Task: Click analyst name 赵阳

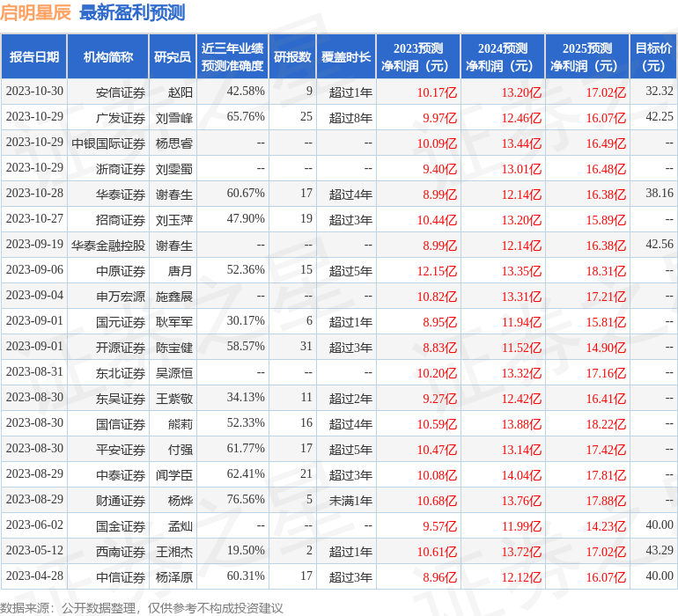Action: click(181, 92)
